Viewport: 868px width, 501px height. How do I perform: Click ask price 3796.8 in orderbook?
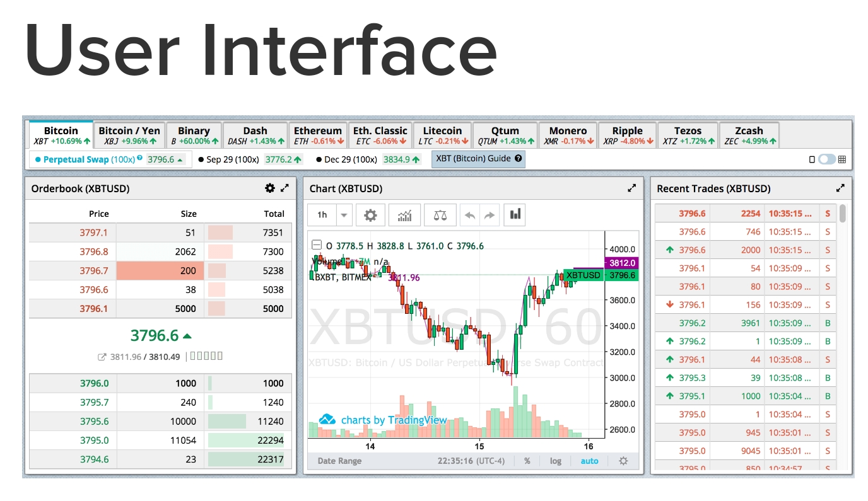93,251
